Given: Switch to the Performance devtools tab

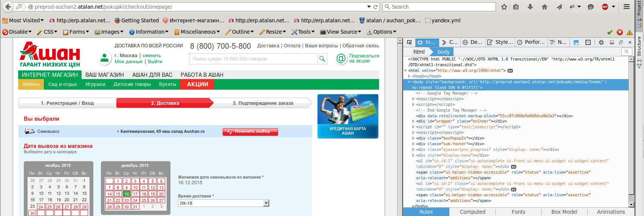Looking at the screenshot, I should [531, 42].
